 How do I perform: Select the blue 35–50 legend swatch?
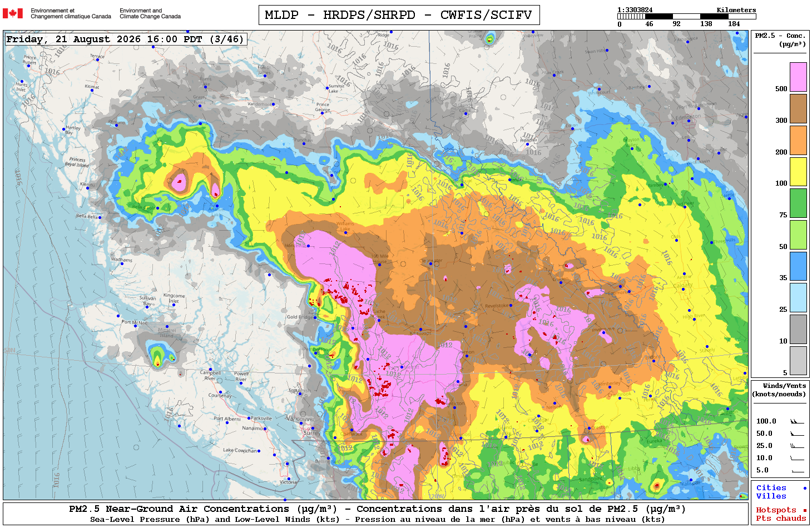(x=798, y=266)
